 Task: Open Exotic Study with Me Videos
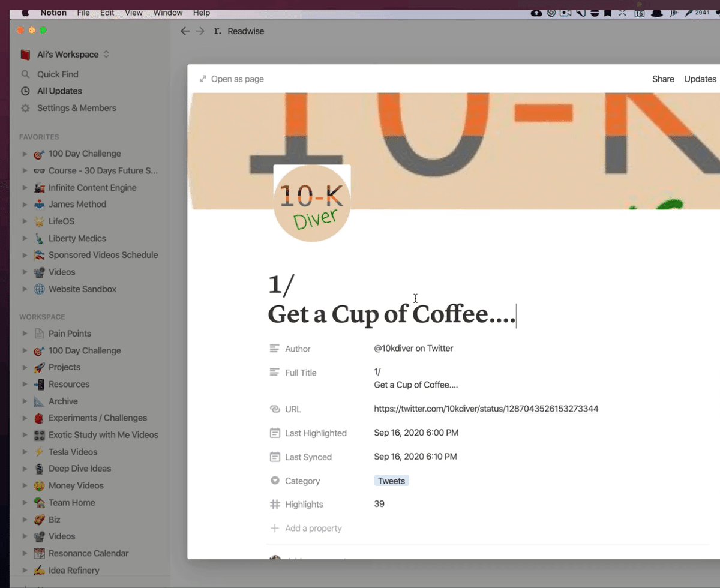pos(103,435)
